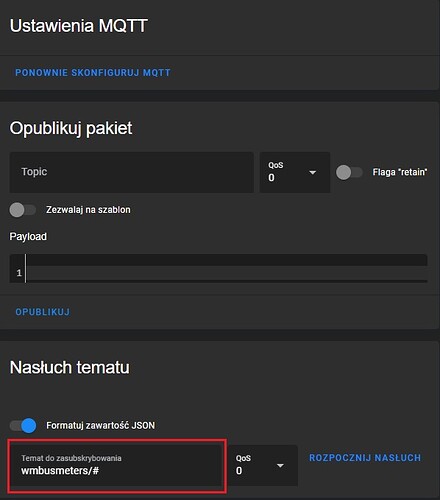Click the Opublikuj pakiet section title
This screenshot has width=440, height=500.
pos(71,128)
